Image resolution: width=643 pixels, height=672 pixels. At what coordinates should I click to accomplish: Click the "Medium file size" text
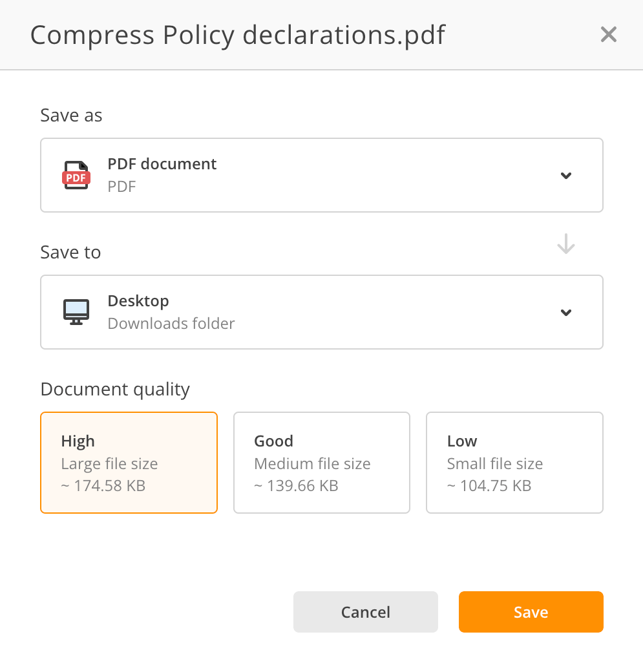tap(312, 464)
